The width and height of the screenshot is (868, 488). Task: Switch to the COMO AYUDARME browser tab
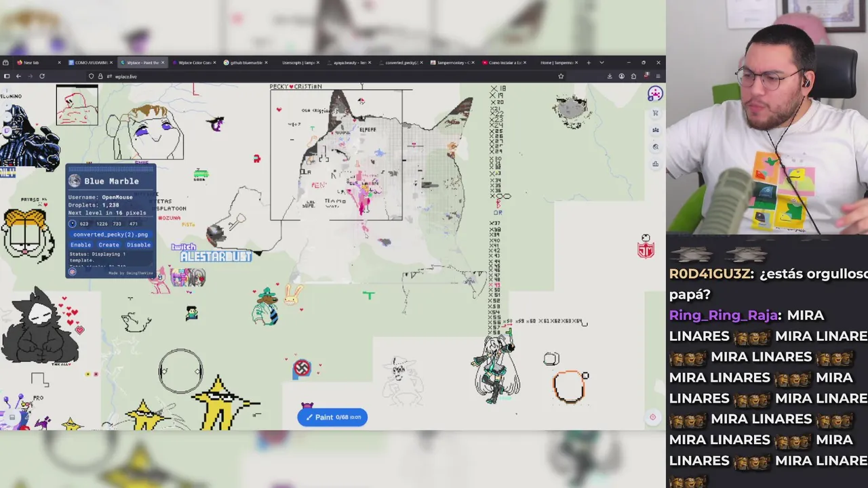[x=90, y=62]
